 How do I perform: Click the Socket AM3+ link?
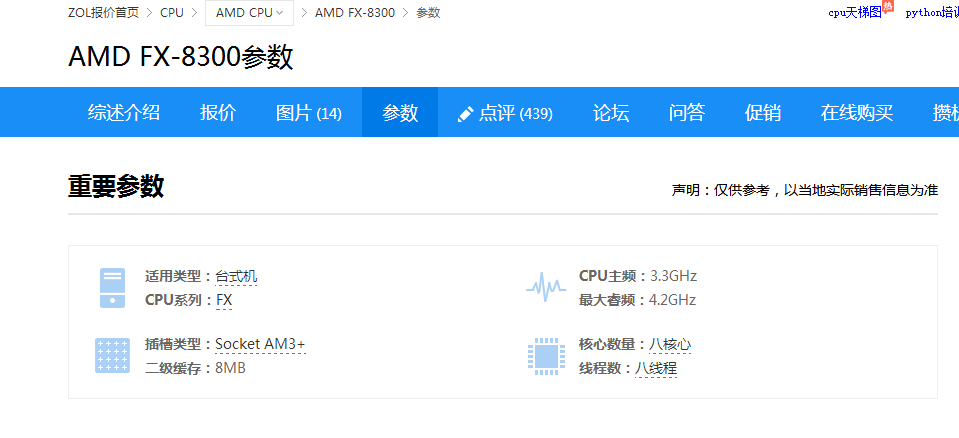260,344
